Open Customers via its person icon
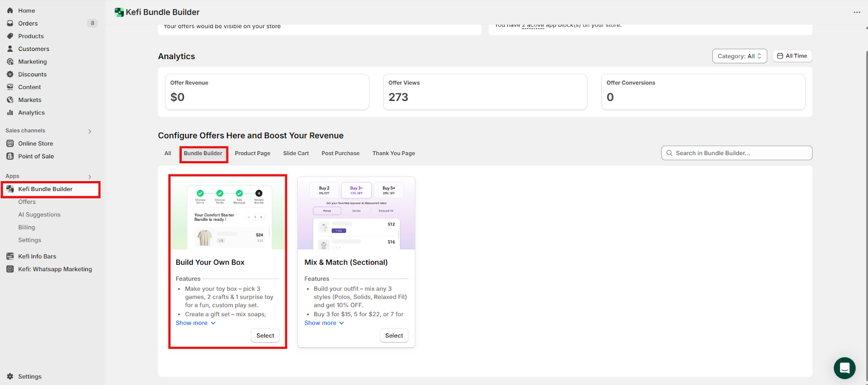The width and height of the screenshot is (868, 385). pyautogui.click(x=10, y=49)
